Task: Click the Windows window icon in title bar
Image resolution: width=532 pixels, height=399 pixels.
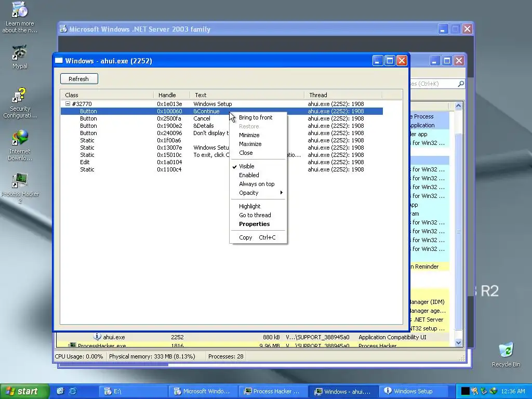Action: [x=59, y=61]
